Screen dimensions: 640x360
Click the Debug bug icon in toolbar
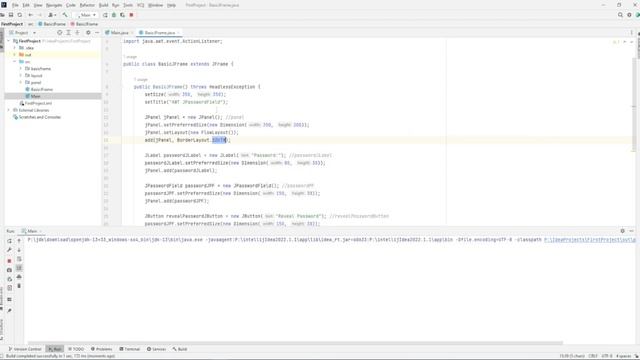point(114,15)
